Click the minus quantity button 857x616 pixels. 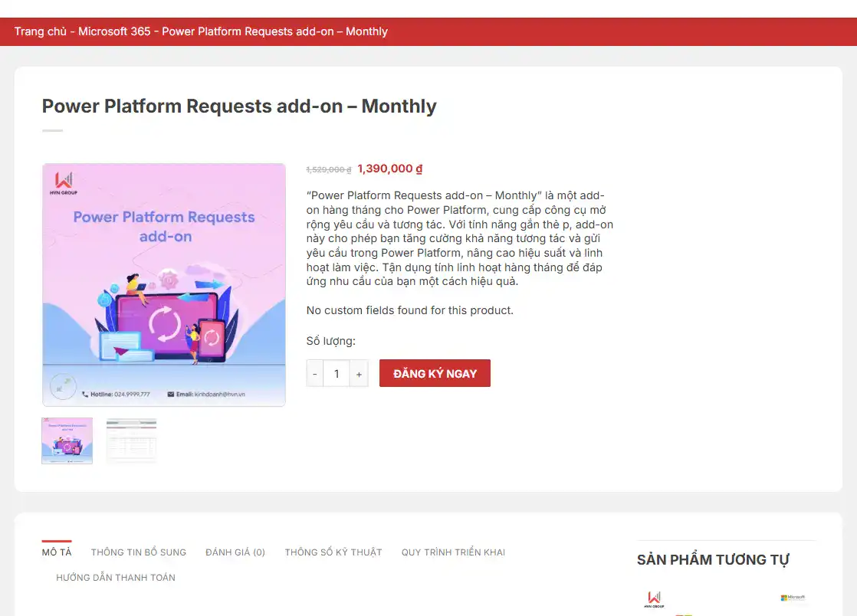click(x=314, y=374)
